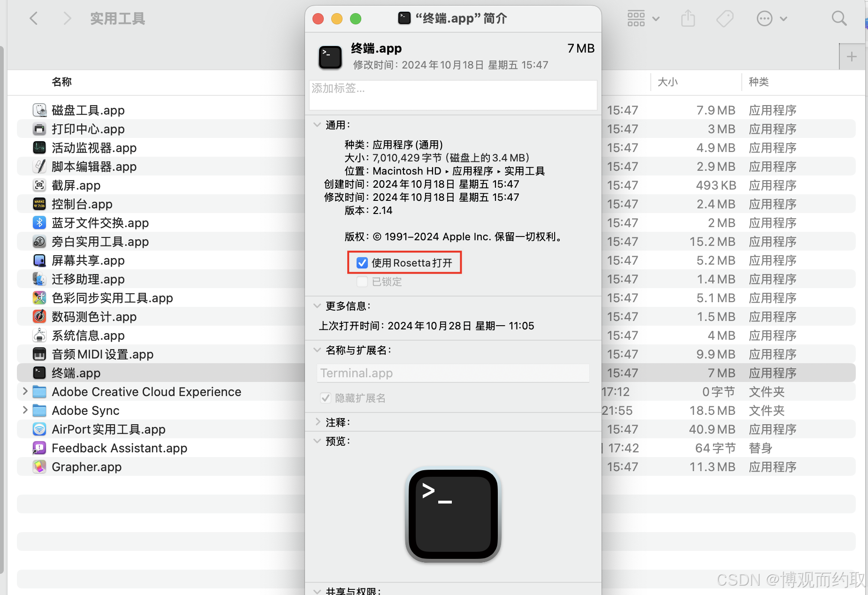Click the 活动监视器.app icon

click(39, 148)
